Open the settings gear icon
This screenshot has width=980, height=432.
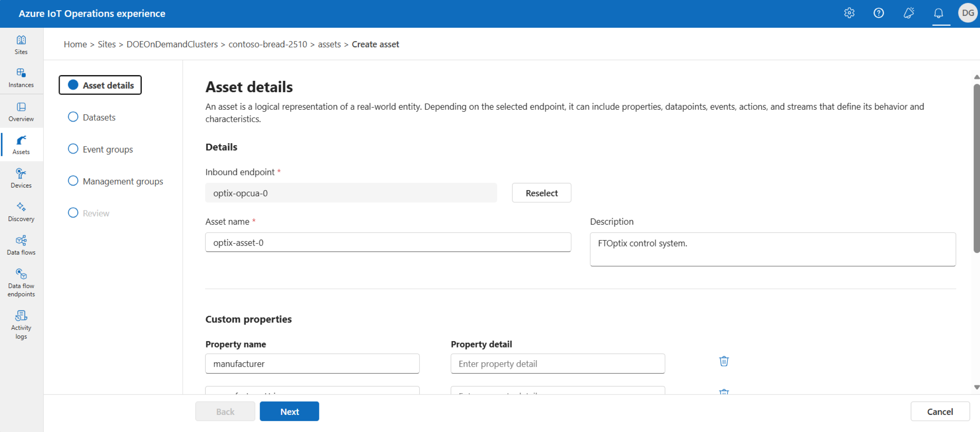click(x=849, y=13)
